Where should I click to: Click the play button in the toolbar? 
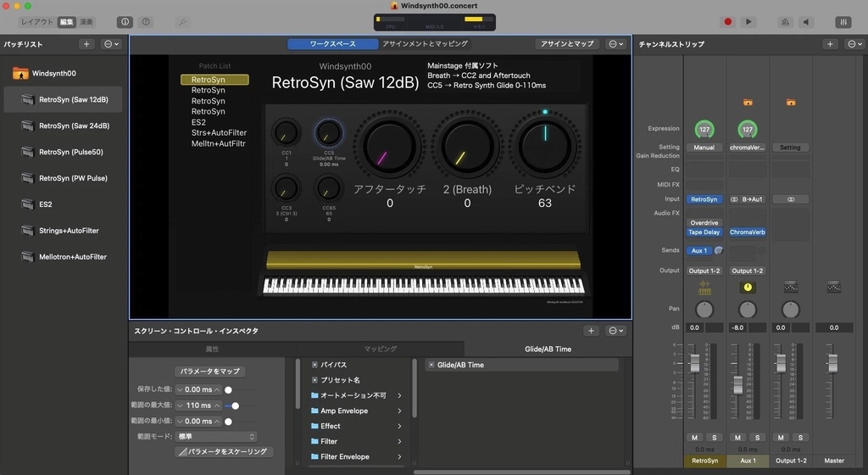(x=748, y=21)
